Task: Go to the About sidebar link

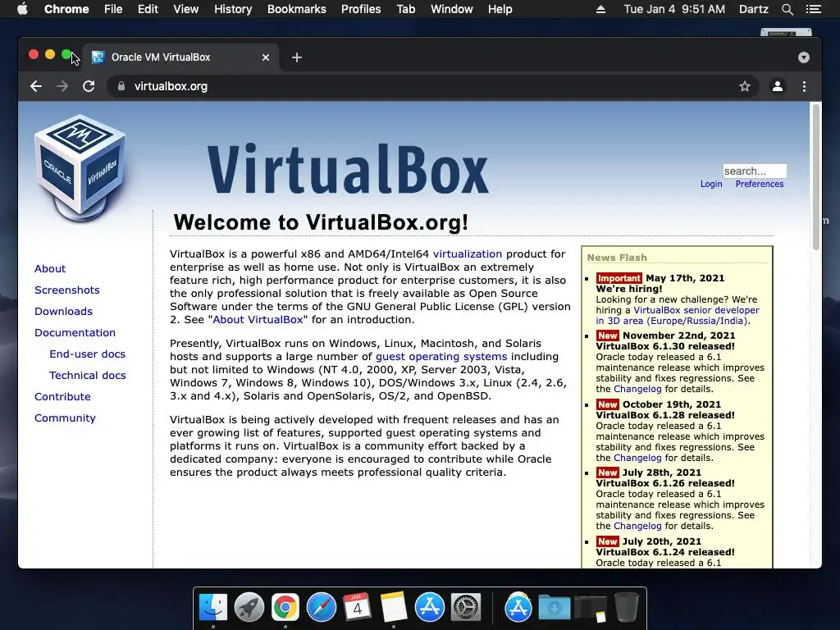Action: tap(50, 268)
